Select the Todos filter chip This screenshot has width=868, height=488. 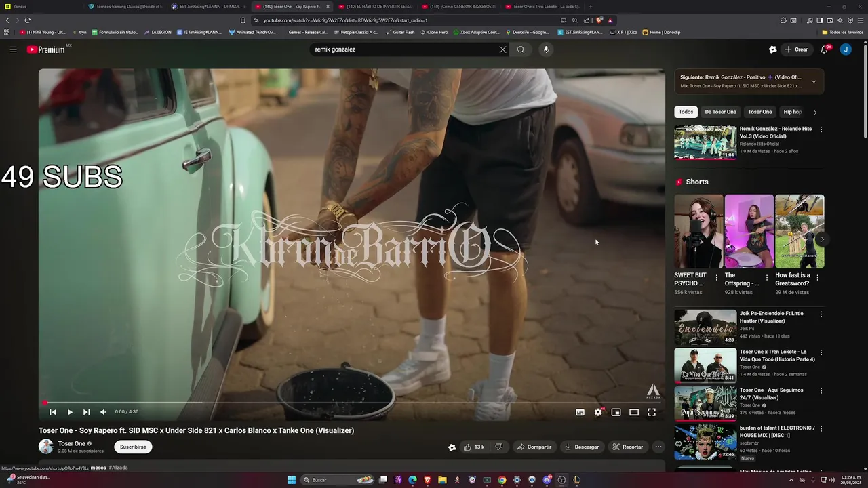click(686, 112)
